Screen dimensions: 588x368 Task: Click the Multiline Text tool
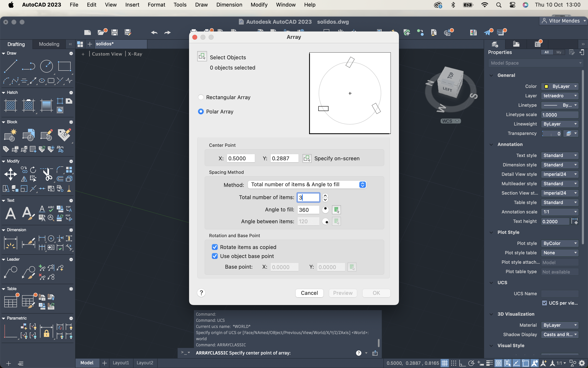pyautogui.click(x=10, y=213)
